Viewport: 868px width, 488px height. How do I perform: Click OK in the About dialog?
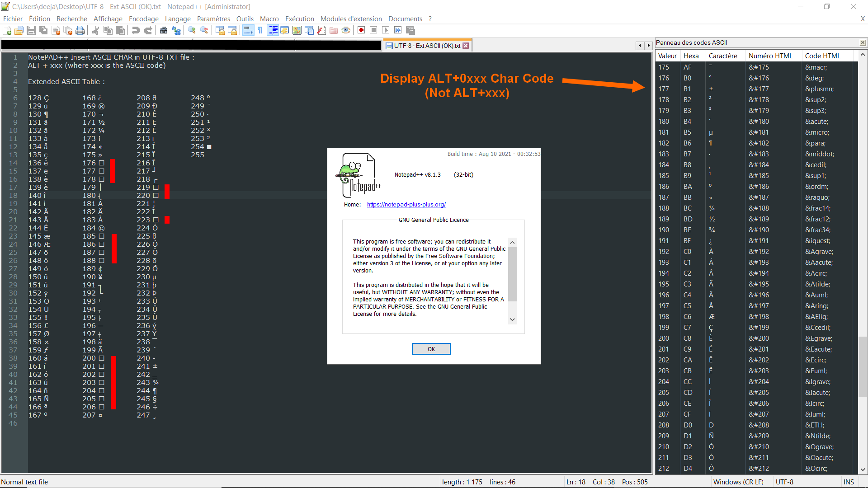click(431, 349)
